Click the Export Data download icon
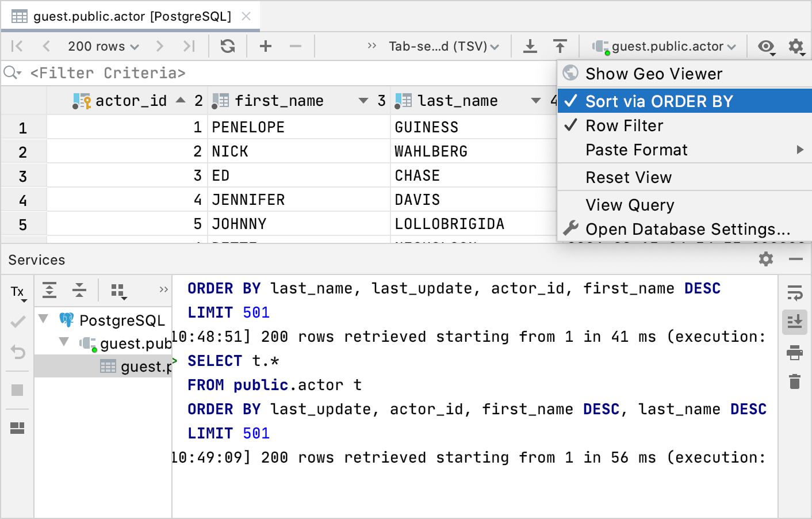The height and width of the screenshot is (519, 812). coord(530,46)
